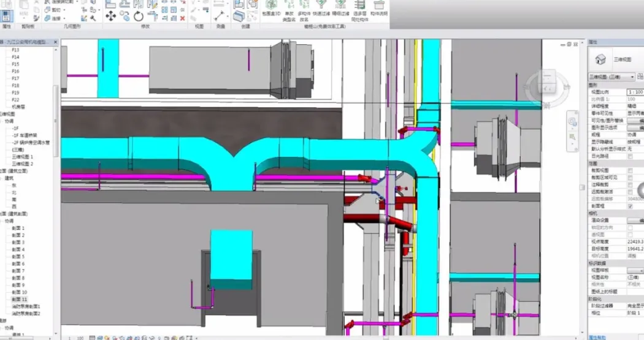Open the -1F 车道桥架 view

[x=25, y=135]
